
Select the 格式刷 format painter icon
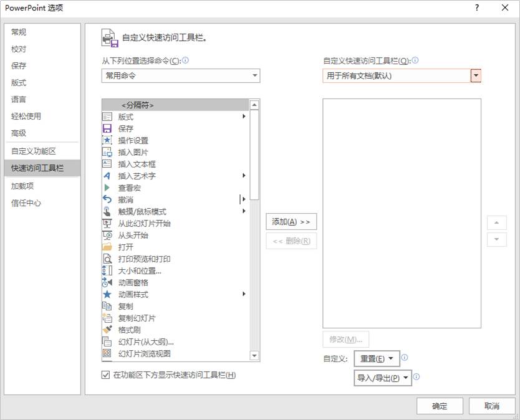pos(107,330)
